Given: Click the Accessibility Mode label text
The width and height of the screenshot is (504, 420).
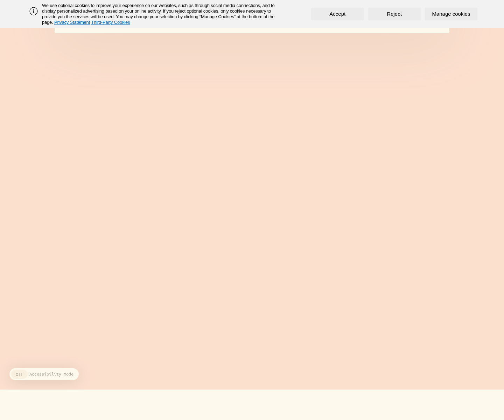Looking at the screenshot, I should 51,374.
